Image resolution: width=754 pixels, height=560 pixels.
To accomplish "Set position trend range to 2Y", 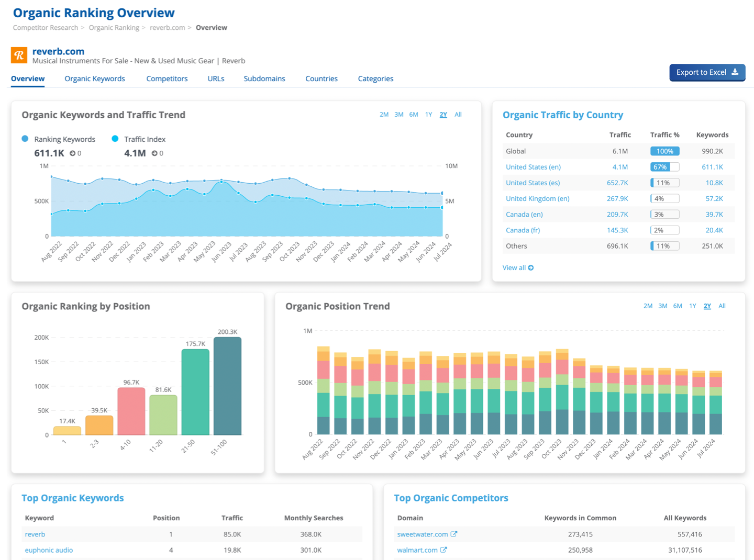I will coord(707,306).
